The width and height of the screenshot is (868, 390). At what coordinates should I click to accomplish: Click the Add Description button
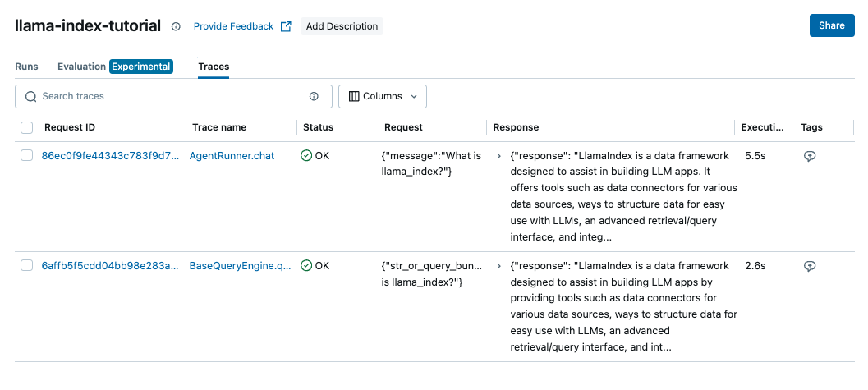342,26
